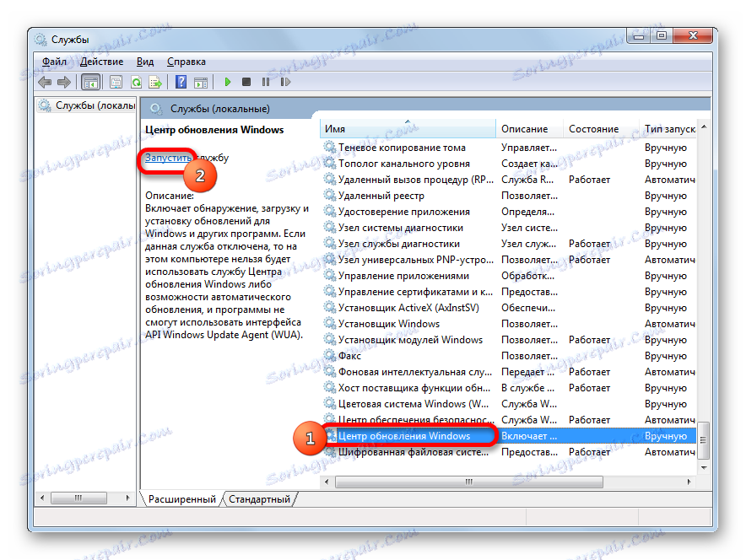The width and height of the screenshot is (746, 560).
Task: Click the services list vertical scrollbar thumb
Action: click(704, 440)
